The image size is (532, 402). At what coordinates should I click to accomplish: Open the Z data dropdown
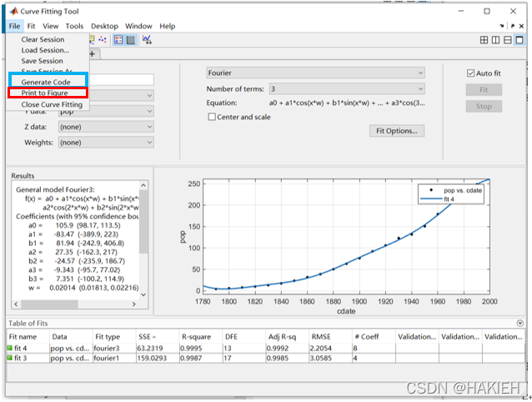(106, 127)
